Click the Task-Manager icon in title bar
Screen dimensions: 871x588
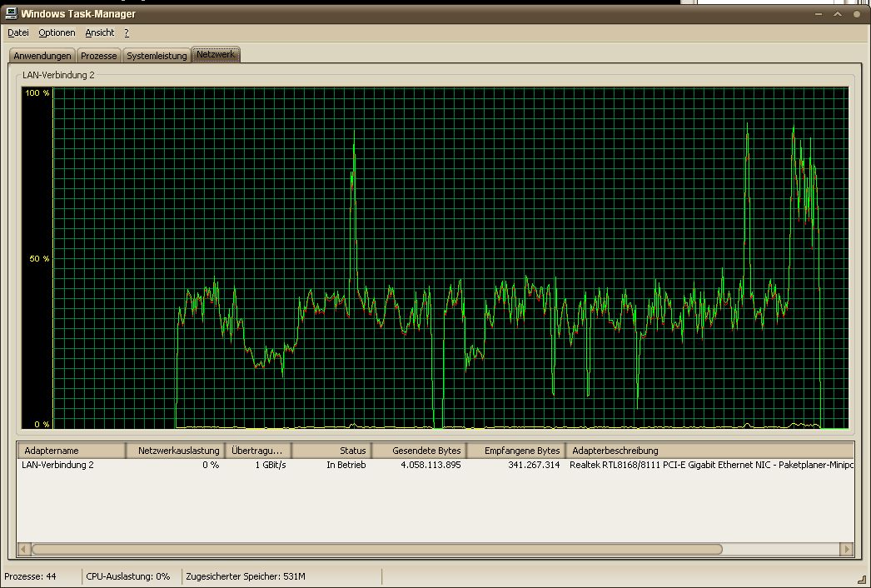click(x=11, y=13)
